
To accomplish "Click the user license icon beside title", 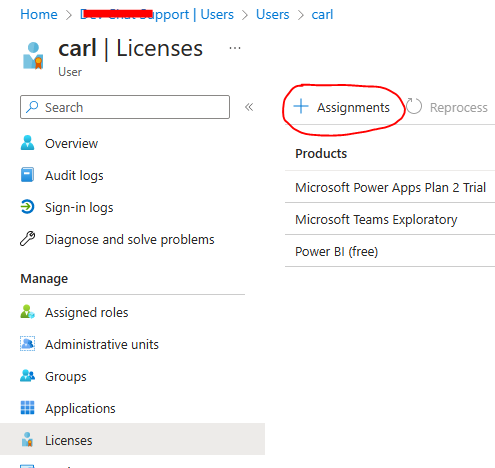I will click(x=33, y=56).
